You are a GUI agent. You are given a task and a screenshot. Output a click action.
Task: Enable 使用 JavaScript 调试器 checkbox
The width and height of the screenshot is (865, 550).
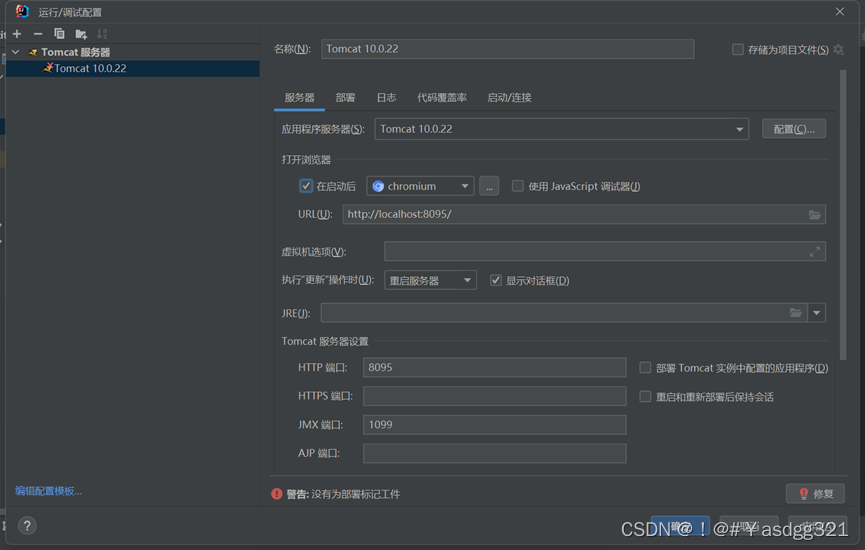(x=517, y=186)
